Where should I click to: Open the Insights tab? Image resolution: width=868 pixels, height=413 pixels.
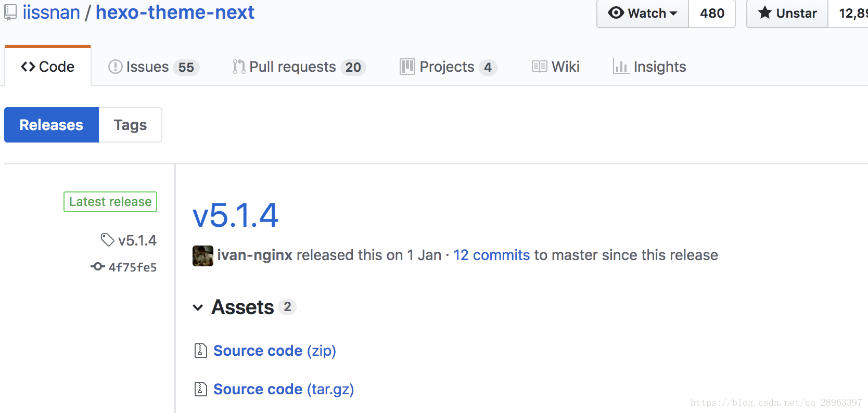(649, 67)
